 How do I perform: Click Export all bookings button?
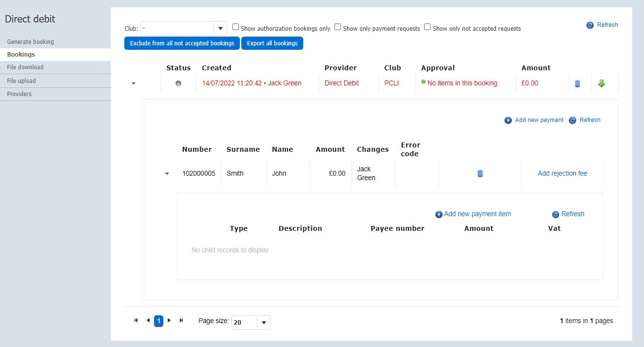[x=272, y=43]
